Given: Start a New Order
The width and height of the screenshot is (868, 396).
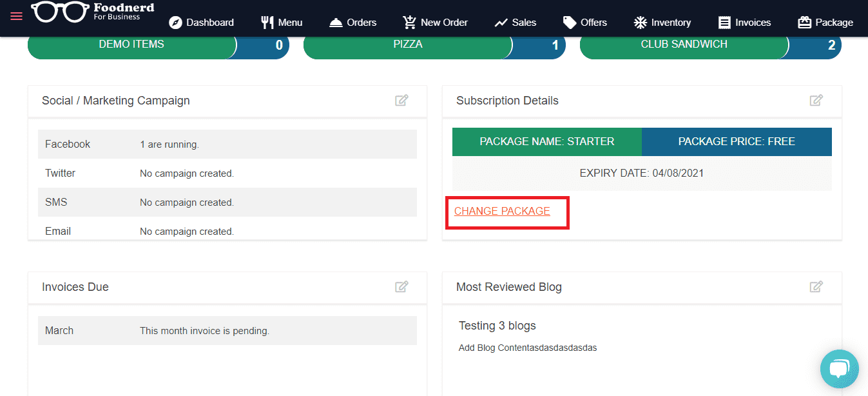Looking at the screenshot, I should click(435, 23).
